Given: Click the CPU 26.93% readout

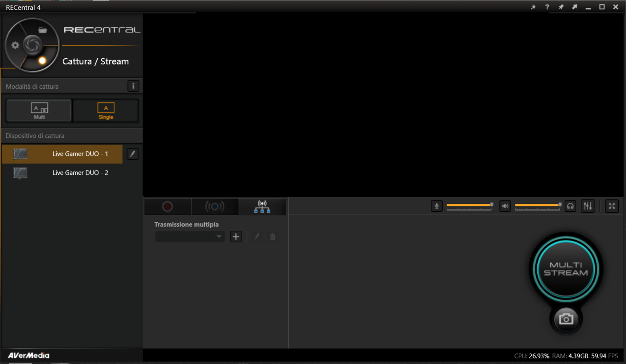Looking at the screenshot, I should click(x=532, y=356).
